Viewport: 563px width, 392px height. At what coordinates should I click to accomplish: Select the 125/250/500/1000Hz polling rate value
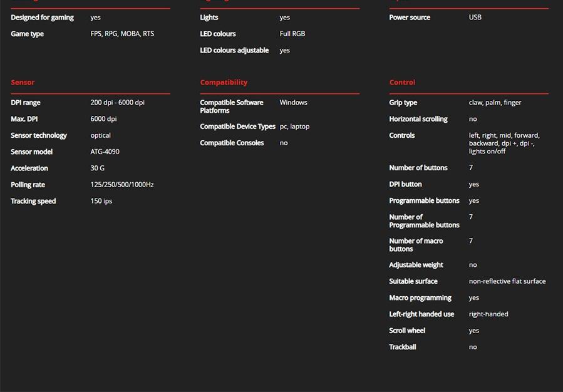coord(122,185)
